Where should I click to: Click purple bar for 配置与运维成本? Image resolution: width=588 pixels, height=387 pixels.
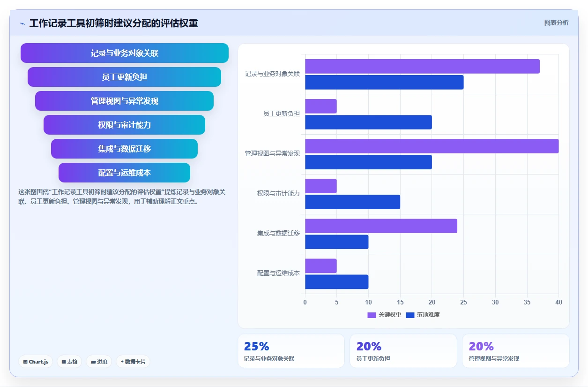(321, 266)
